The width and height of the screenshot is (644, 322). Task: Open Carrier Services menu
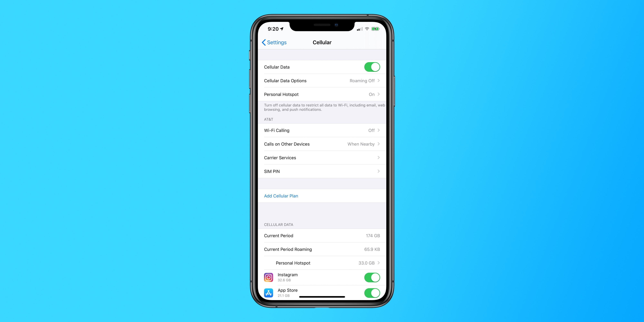(x=322, y=158)
